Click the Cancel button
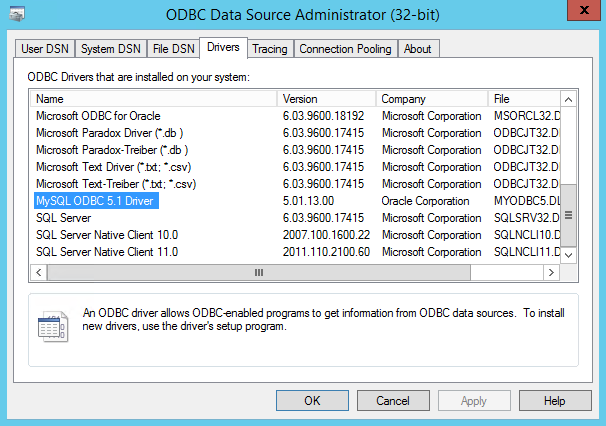Screen dimensions: 606x426 393,400
